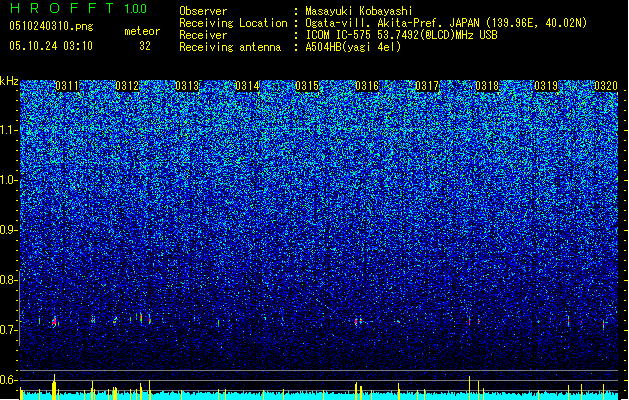Click the 0.9 frequency axis label
Viewport: 629px width, 400px height.
9,230
